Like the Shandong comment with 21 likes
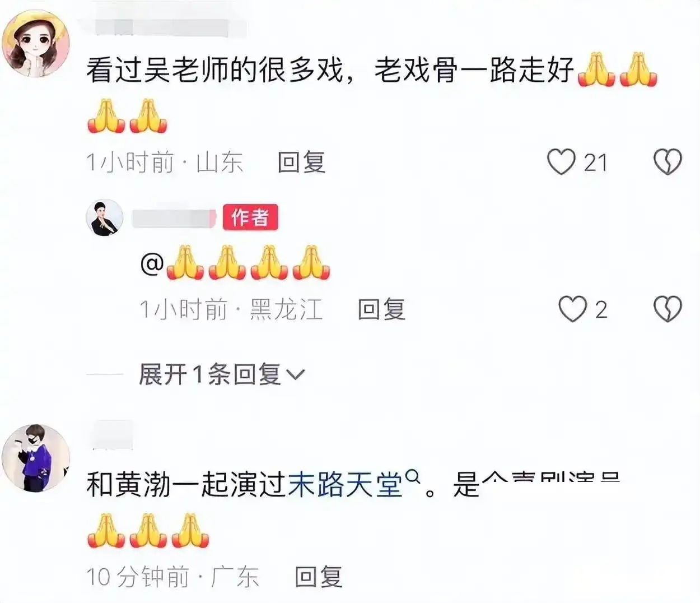 pos(561,162)
